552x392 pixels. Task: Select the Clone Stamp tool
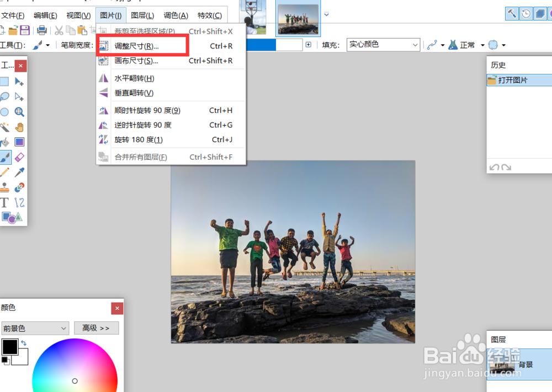coord(4,187)
